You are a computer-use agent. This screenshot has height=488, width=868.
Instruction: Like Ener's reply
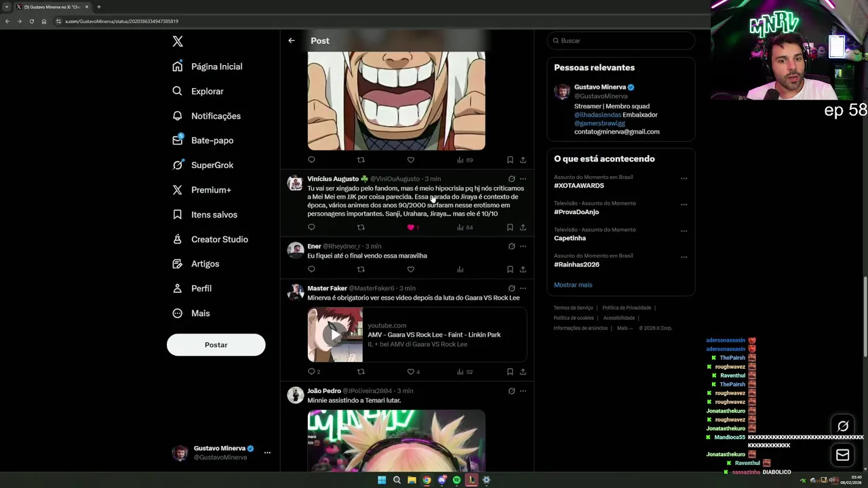[x=410, y=269]
